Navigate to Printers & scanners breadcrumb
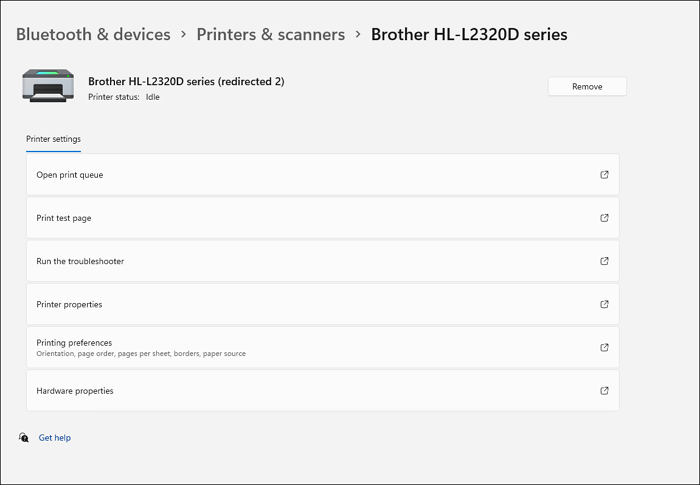Viewport: 700px width, 485px height. (270, 34)
